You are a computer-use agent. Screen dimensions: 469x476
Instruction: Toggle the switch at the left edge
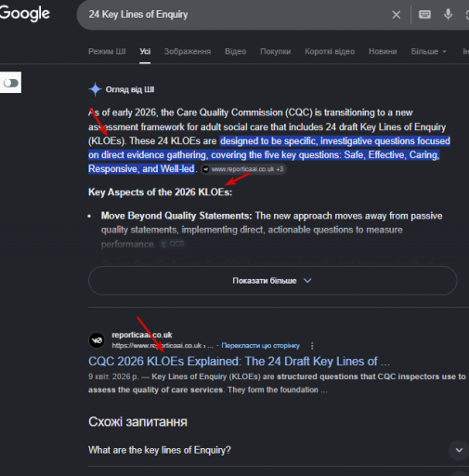(11, 83)
